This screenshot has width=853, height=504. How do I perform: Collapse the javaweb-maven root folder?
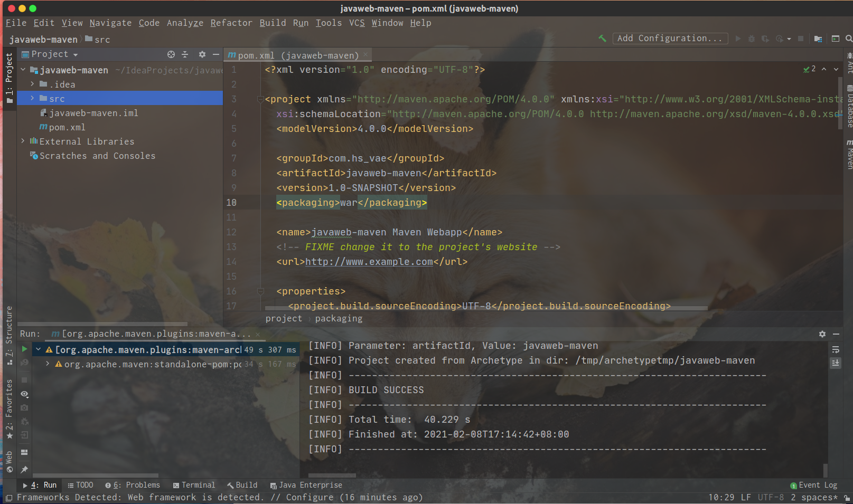(23, 70)
